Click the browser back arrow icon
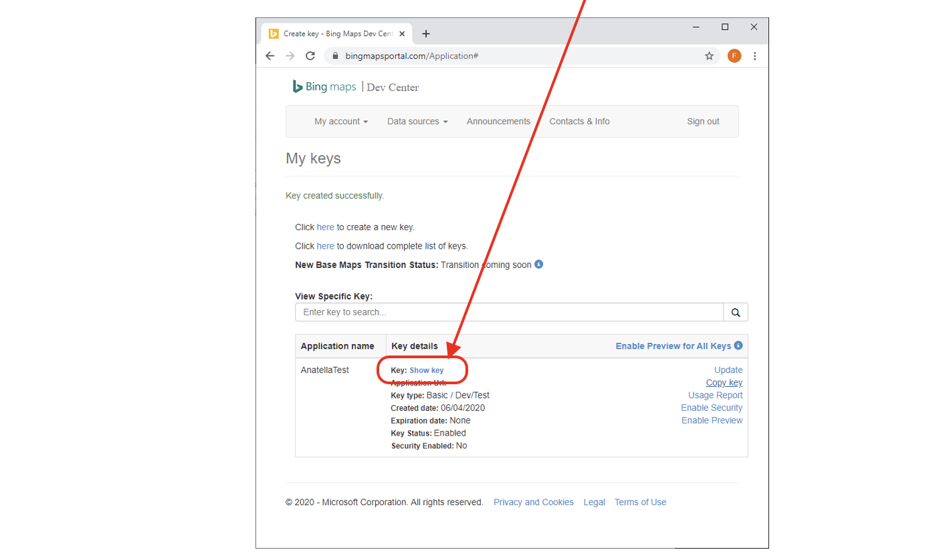 [x=270, y=56]
